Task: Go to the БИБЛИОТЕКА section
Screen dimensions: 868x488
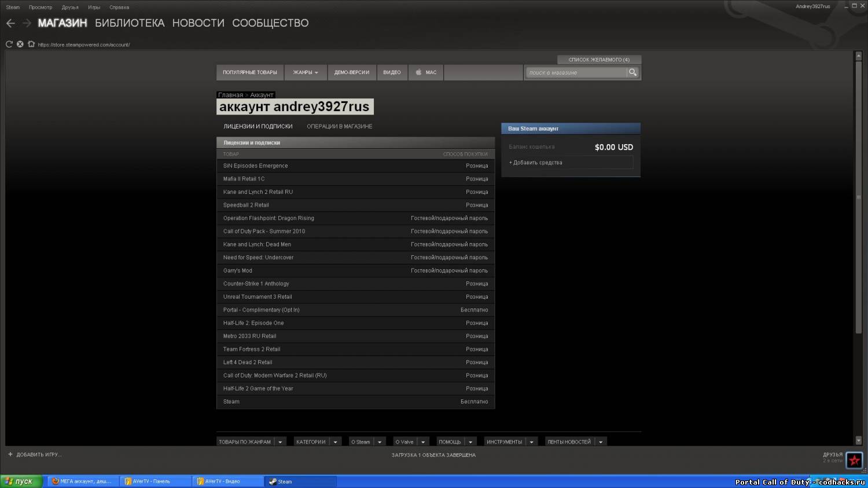Action: click(130, 23)
